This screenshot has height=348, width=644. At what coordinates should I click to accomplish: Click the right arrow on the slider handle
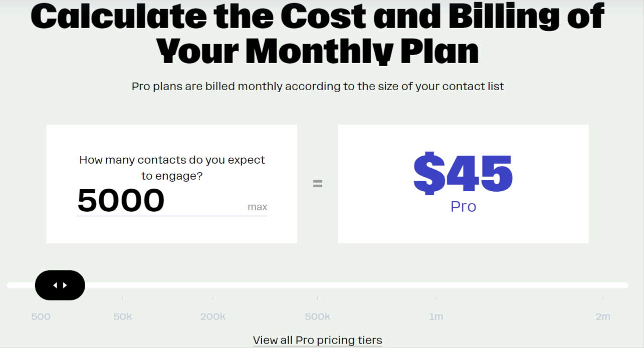click(x=65, y=285)
